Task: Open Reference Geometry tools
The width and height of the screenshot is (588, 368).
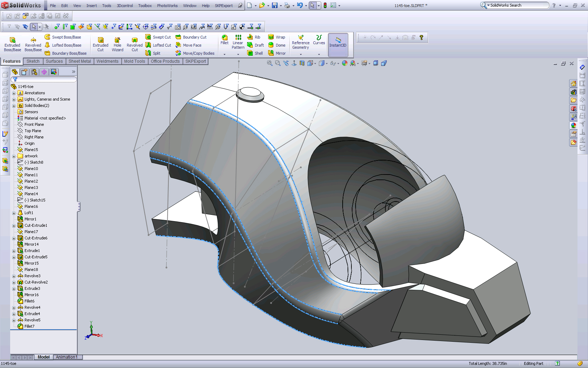Action: [301, 42]
